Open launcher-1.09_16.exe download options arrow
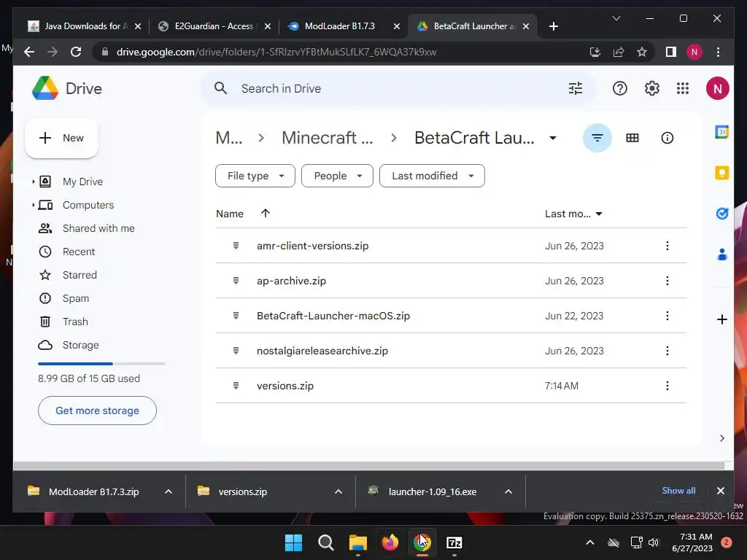 [x=508, y=491]
